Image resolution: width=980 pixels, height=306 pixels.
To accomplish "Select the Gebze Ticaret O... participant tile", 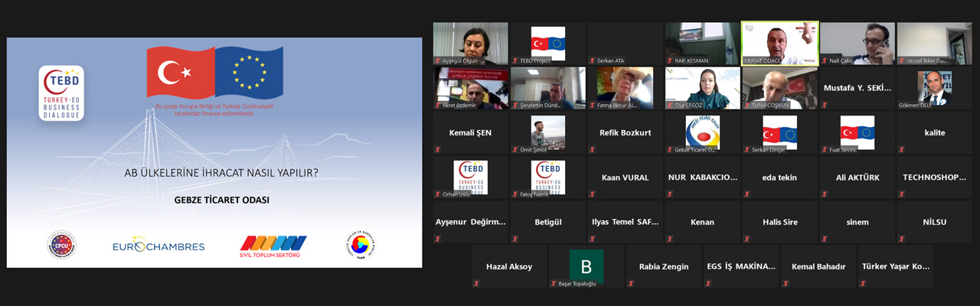I will point(702,133).
